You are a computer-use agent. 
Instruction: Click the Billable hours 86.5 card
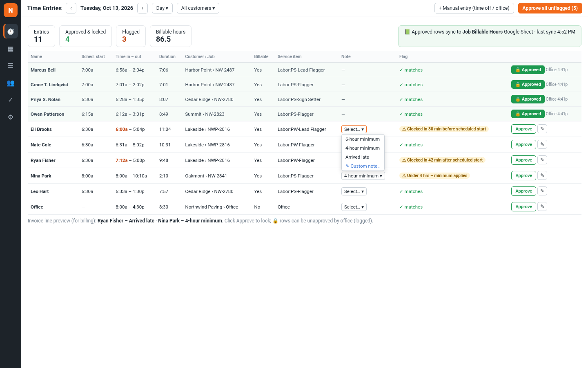coord(170,36)
